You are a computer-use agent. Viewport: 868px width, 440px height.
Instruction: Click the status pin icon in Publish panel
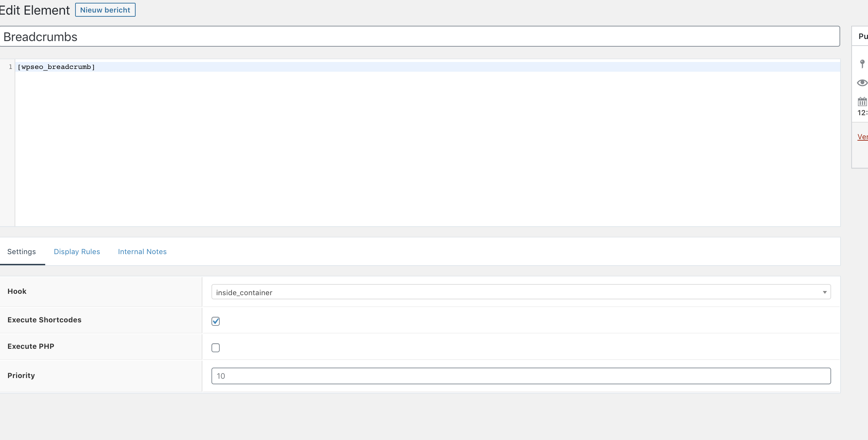tap(862, 64)
